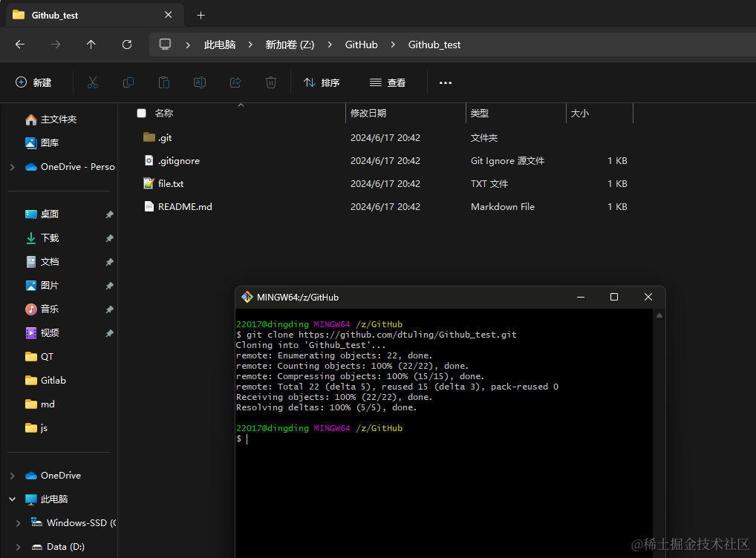Screen dimensions: 756x558
Task: Refresh the Github_test folder view
Action: pyautogui.click(x=127, y=45)
